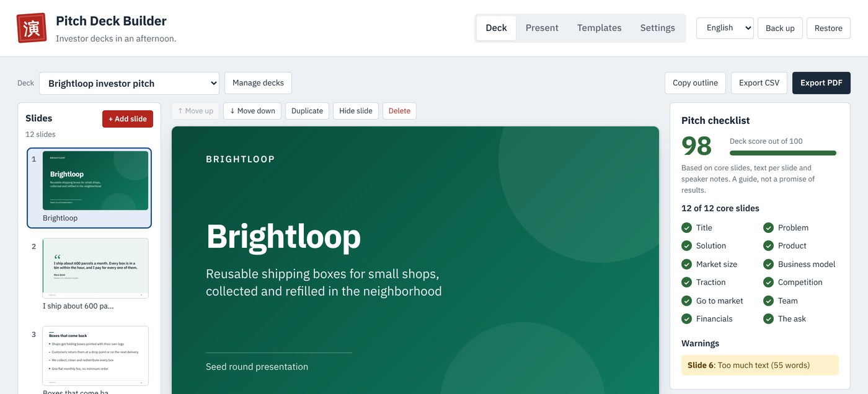Add a new slide
Image resolution: width=868 pixels, height=394 pixels.
coord(128,119)
